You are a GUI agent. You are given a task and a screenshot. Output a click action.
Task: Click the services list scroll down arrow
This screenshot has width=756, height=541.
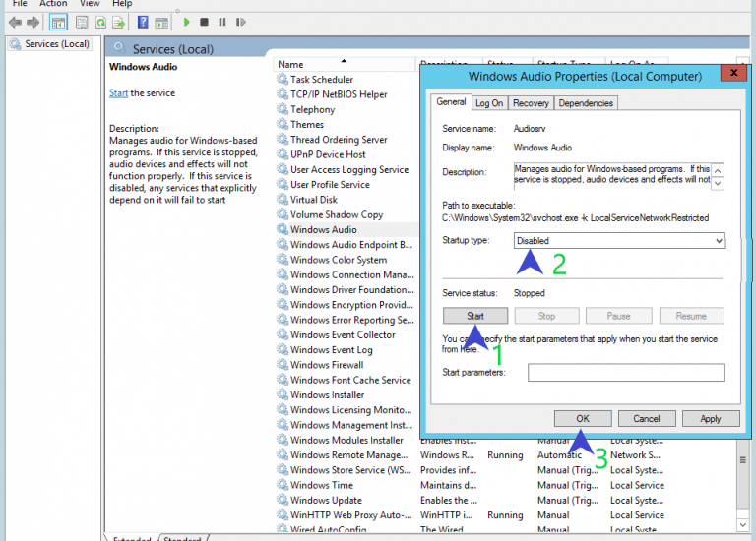click(742, 524)
